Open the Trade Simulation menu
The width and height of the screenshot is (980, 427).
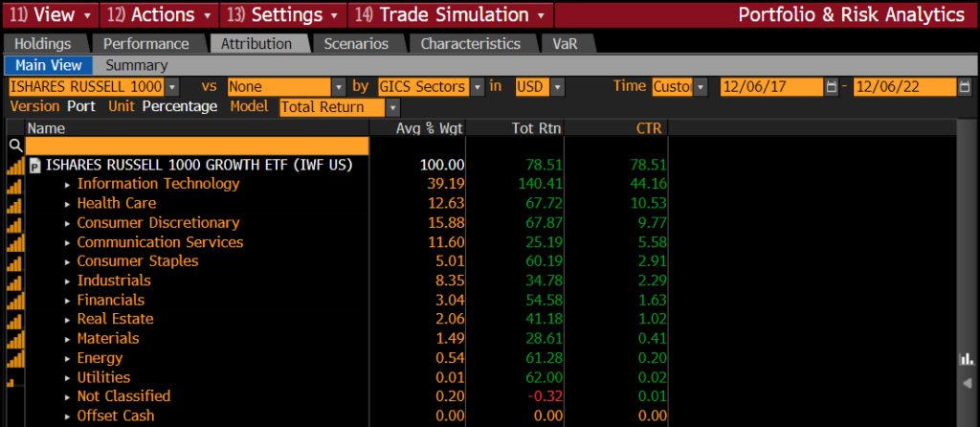(x=450, y=14)
